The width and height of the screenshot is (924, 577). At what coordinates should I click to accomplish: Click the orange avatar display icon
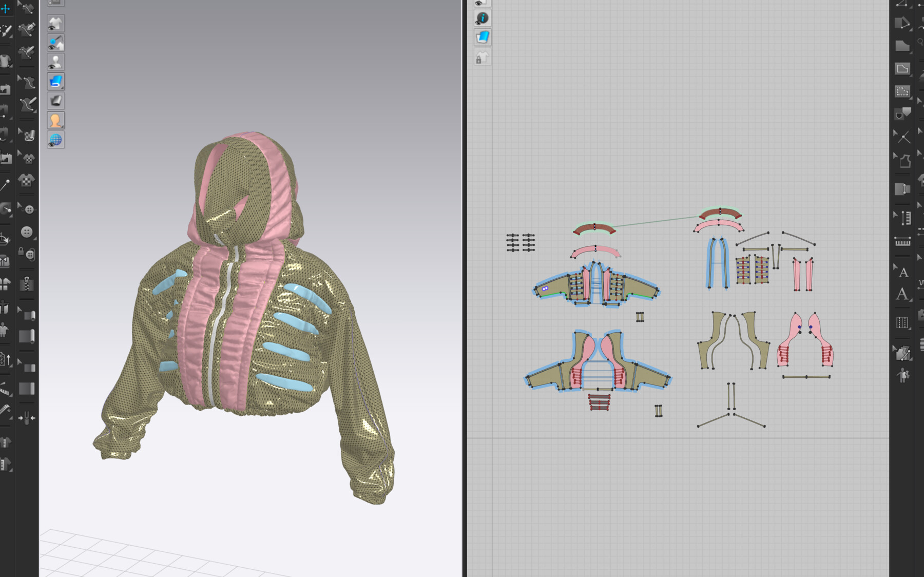pos(56,119)
